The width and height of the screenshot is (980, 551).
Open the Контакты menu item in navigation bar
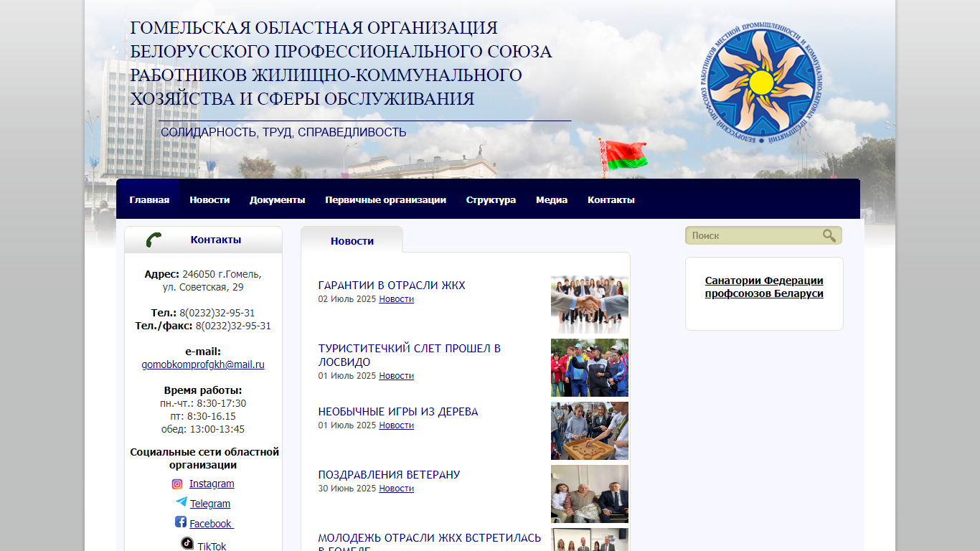coord(611,199)
